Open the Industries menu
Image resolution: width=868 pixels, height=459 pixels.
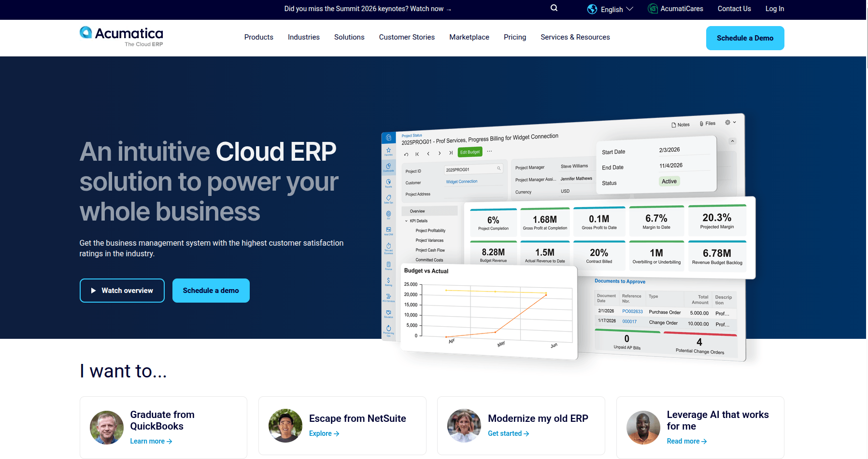coord(303,37)
